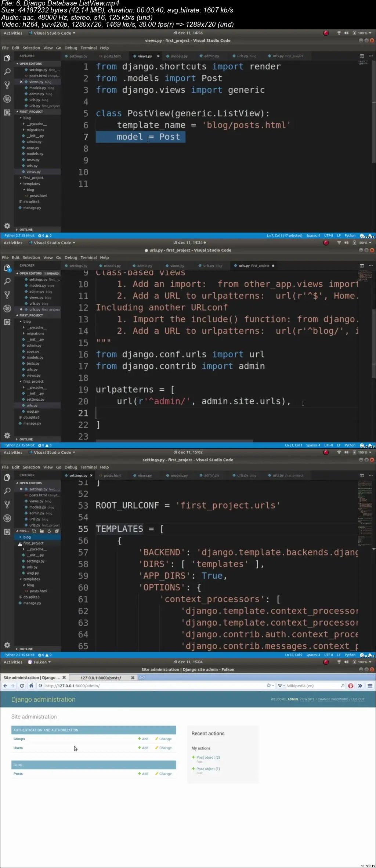The height and width of the screenshot is (868, 376).
Task: Open Source Control icon in settings.py VS Code frame
Action: tap(7, 504)
